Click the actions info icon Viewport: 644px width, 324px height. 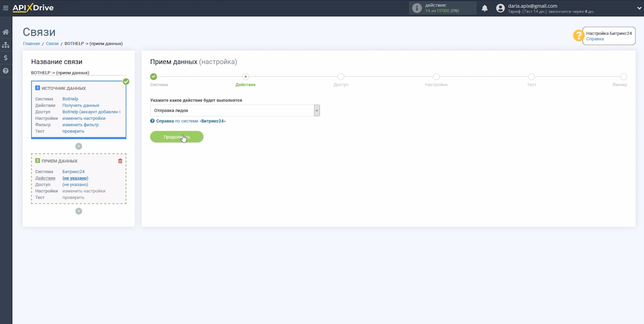point(417,8)
